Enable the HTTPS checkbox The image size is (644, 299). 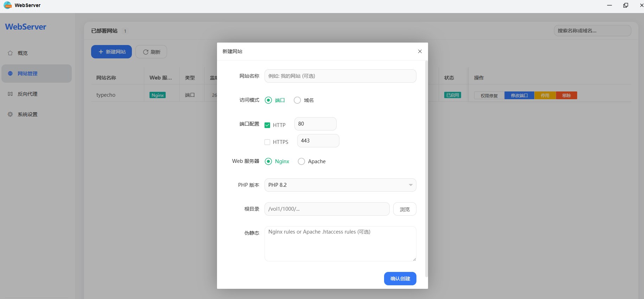(267, 142)
